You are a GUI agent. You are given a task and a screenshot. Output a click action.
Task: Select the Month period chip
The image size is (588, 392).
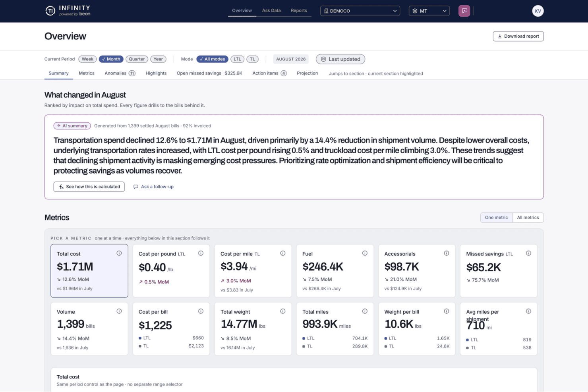tap(111, 59)
